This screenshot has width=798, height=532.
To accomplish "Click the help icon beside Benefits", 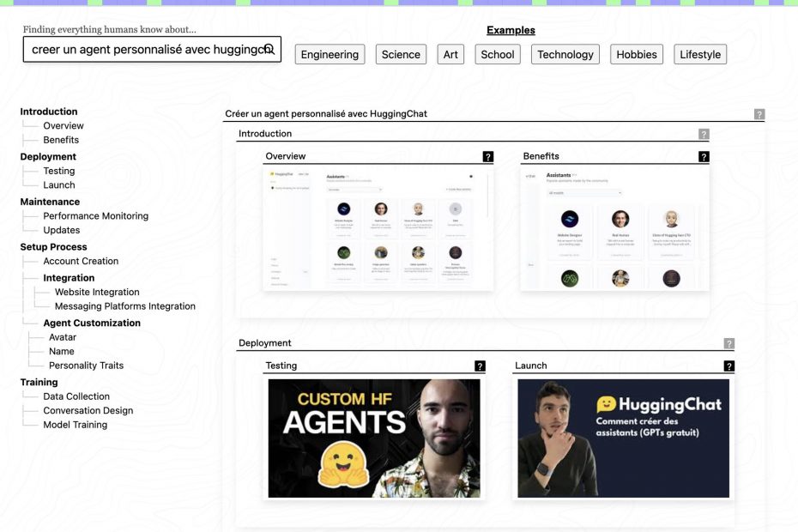I will [704, 157].
